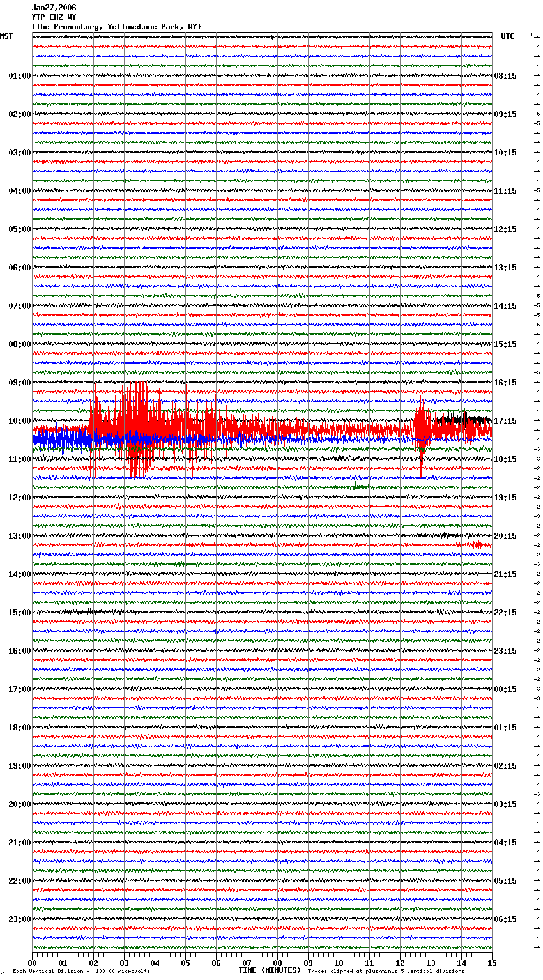Click the "DC" offset column header
This screenshot has height=980, width=543.
point(530,34)
